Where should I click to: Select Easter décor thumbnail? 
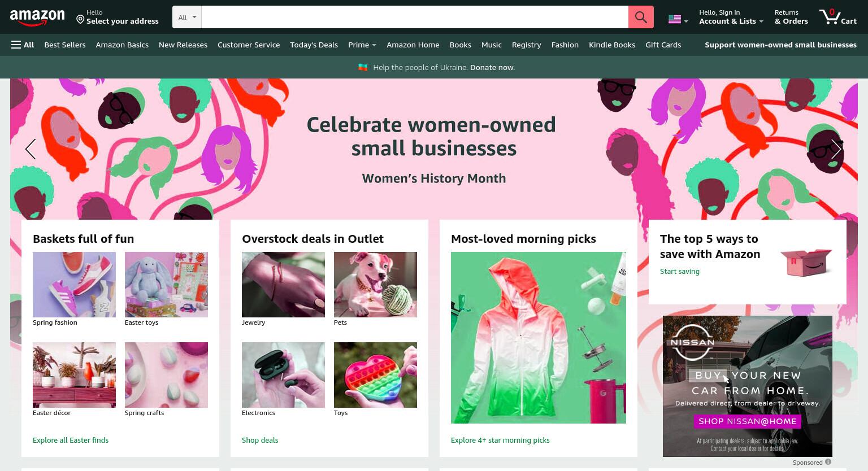point(74,375)
